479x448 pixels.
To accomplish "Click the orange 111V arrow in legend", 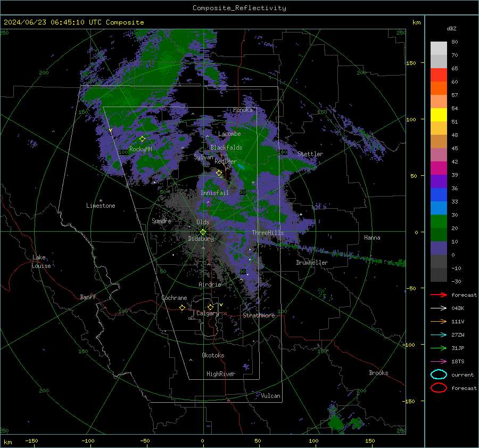I will click(x=439, y=321).
